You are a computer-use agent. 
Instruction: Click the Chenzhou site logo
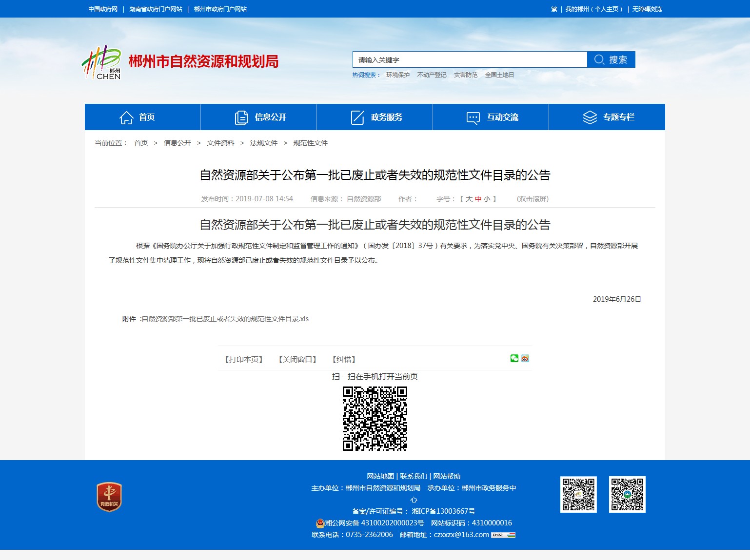click(101, 62)
